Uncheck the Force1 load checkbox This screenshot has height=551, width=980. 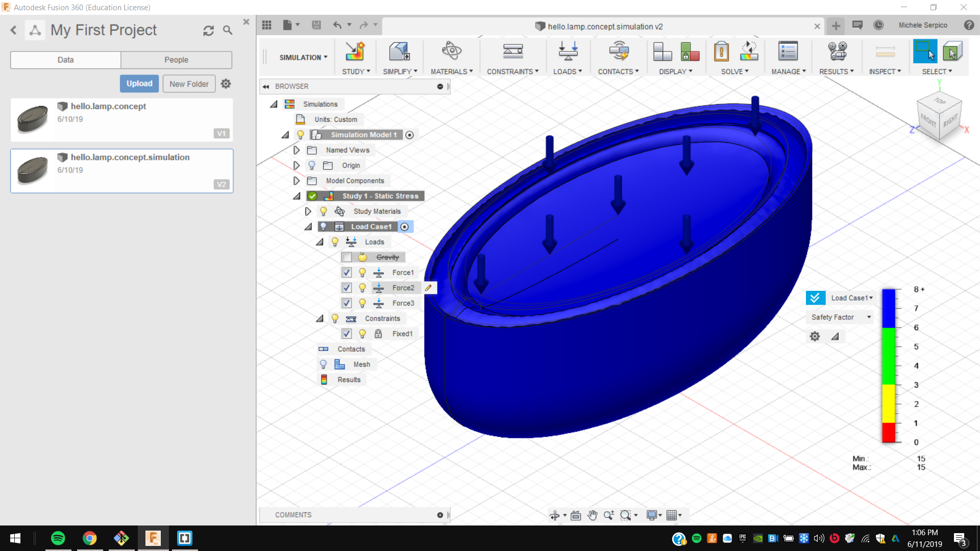click(x=347, y=272)
